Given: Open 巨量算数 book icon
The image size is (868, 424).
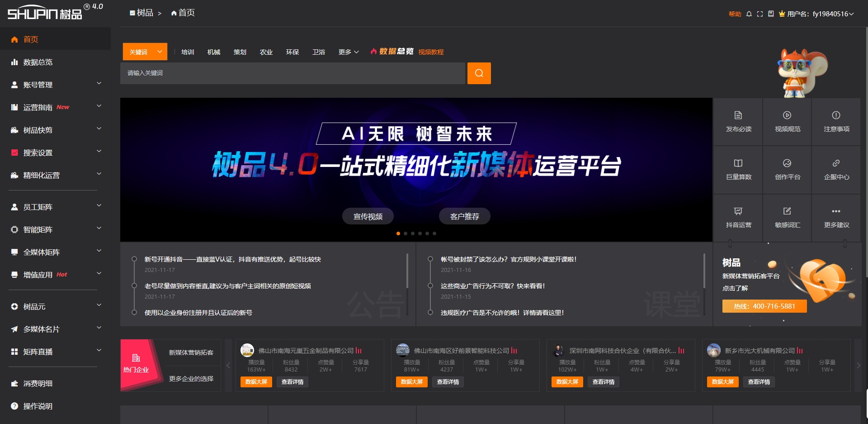Looking at the screenshot, I should pos(738,163).
